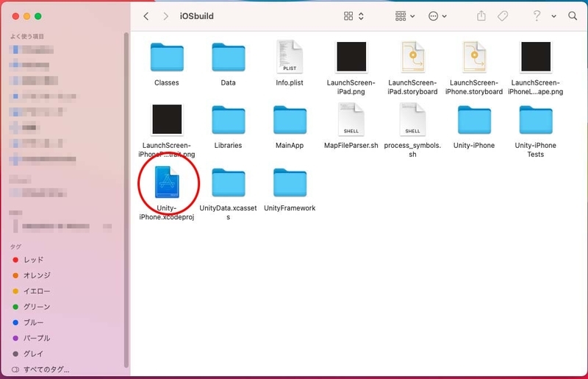Open the UnityData.xcassets folder
This screenshot has width=588, height=379.
229,183
